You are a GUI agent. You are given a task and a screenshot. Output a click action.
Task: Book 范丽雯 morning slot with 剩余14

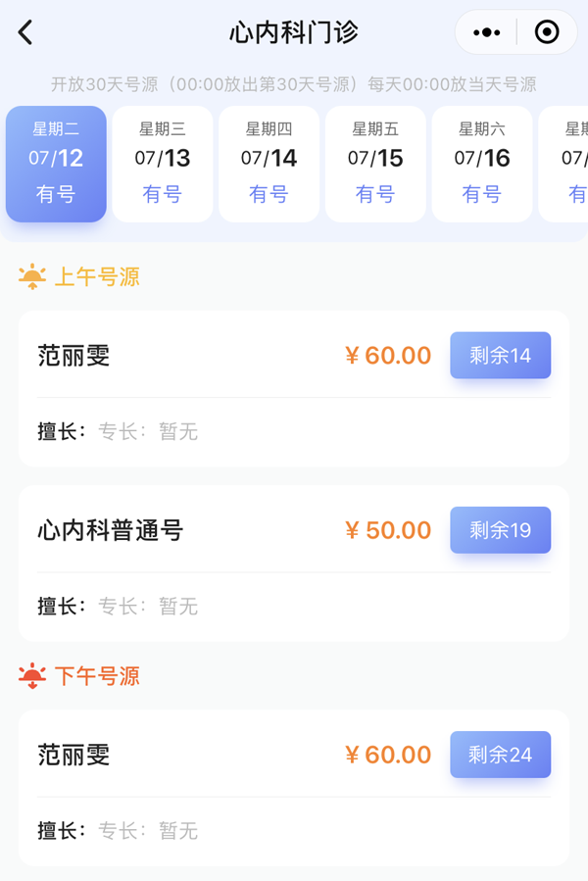(500, 355)
